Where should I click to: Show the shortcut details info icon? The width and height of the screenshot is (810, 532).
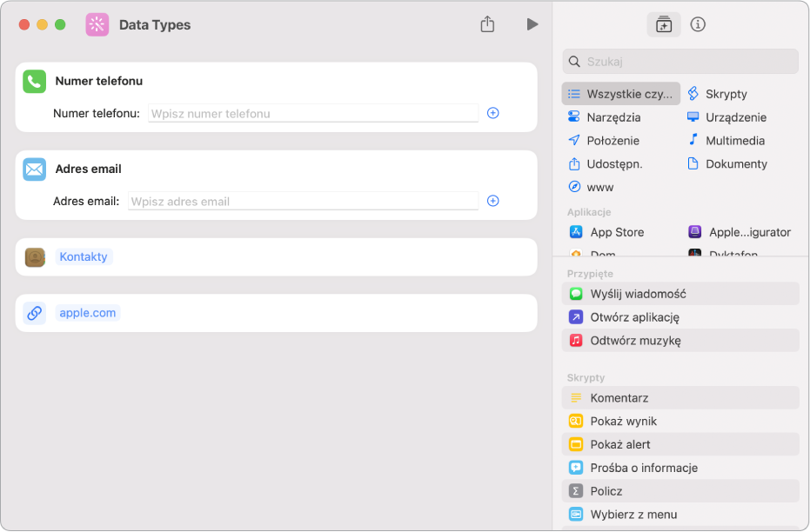coord(698,24)
